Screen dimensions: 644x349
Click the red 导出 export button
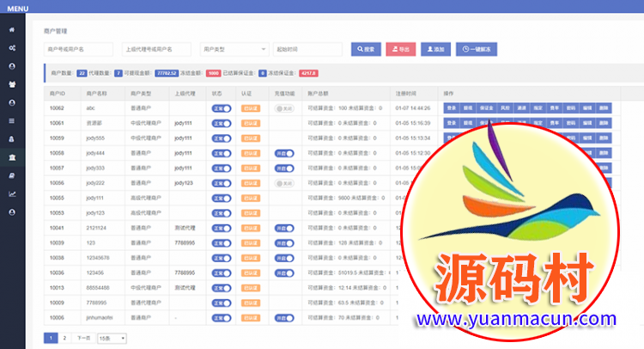(x=401, y=49)
